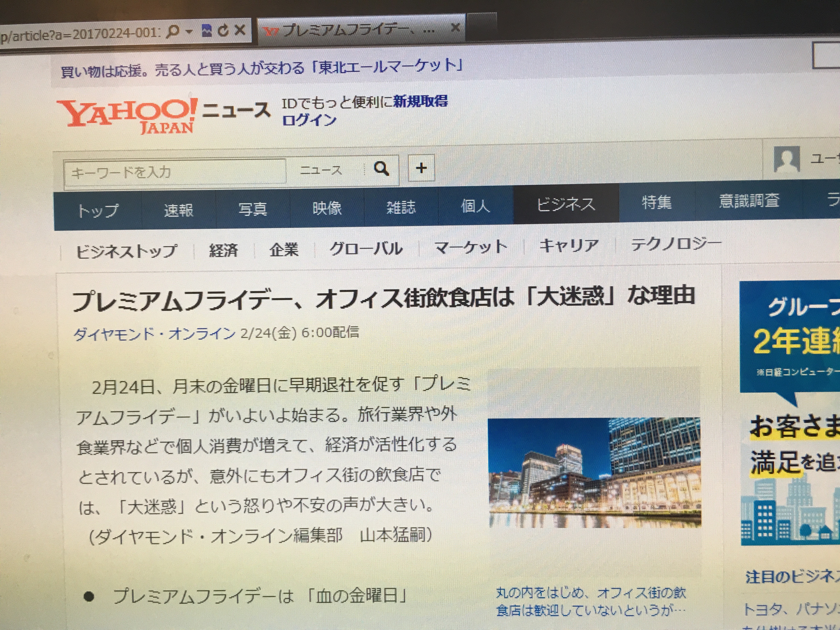Go to 経済 sub-menu
The width and height of the screenshot is (840, 630).
click(223, 250)
